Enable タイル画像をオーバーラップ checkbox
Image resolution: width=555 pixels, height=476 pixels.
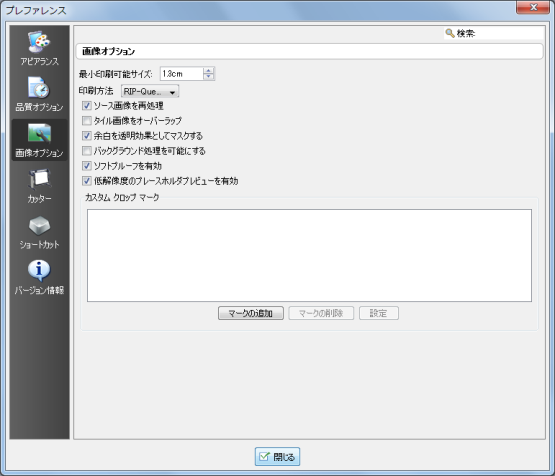[87, 121]
